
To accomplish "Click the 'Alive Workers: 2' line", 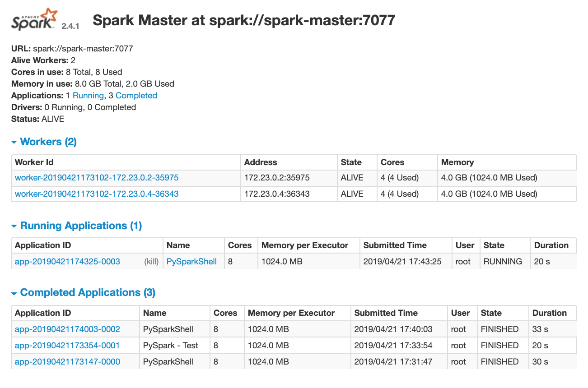I will 43,60.
